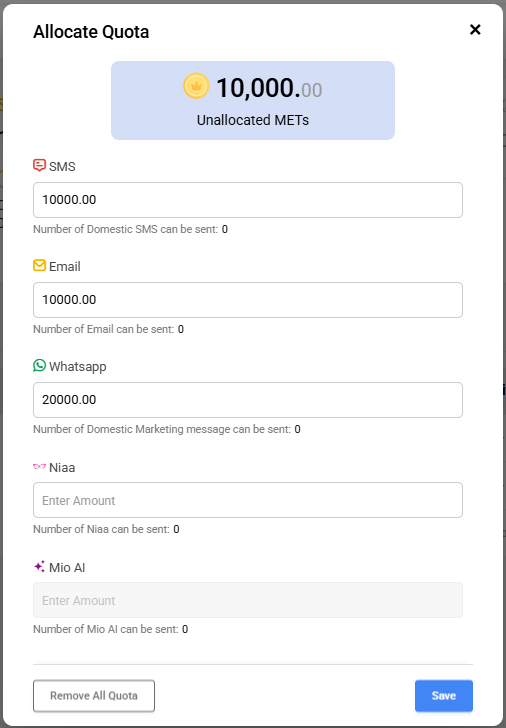This screenshot has height=728, width=506.
Task: Close the Allocate Quota dialog
Action: 475,30
